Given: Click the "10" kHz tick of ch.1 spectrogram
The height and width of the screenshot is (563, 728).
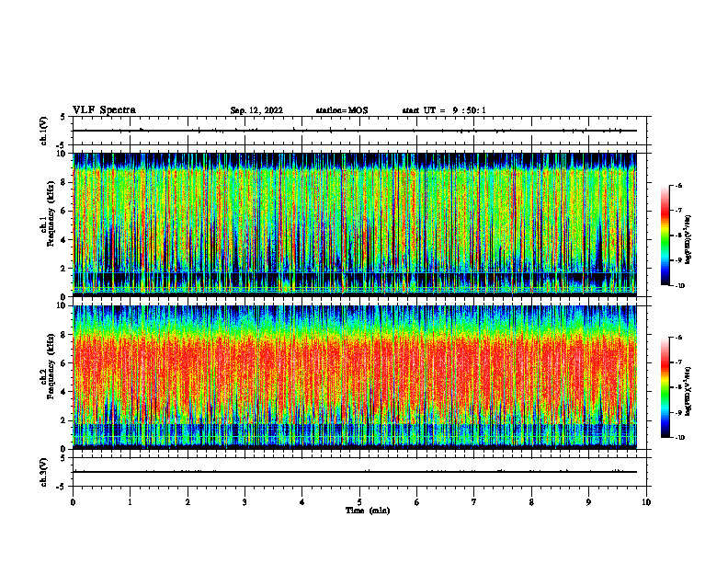Looking at the screenshot, I should click(62, 154).
